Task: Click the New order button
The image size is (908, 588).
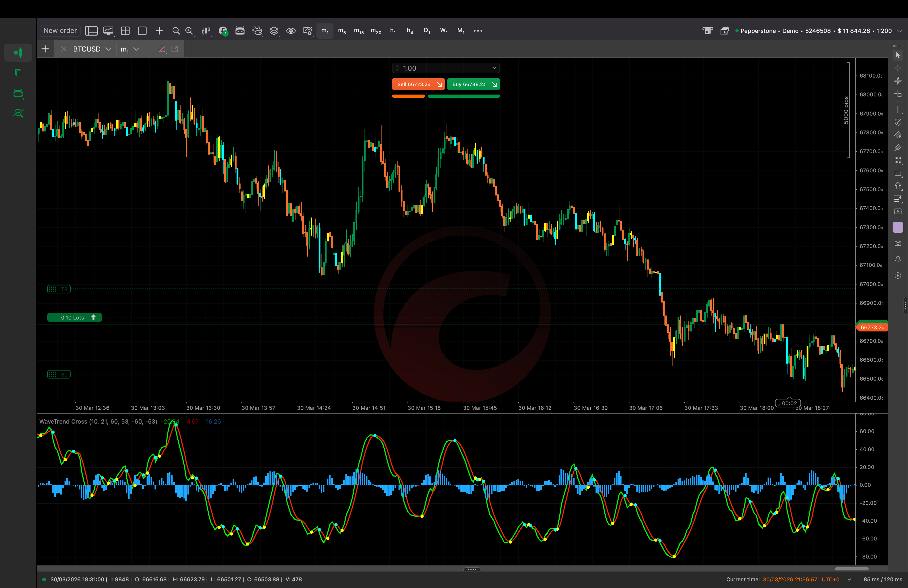Action: (x=59, y=30)
